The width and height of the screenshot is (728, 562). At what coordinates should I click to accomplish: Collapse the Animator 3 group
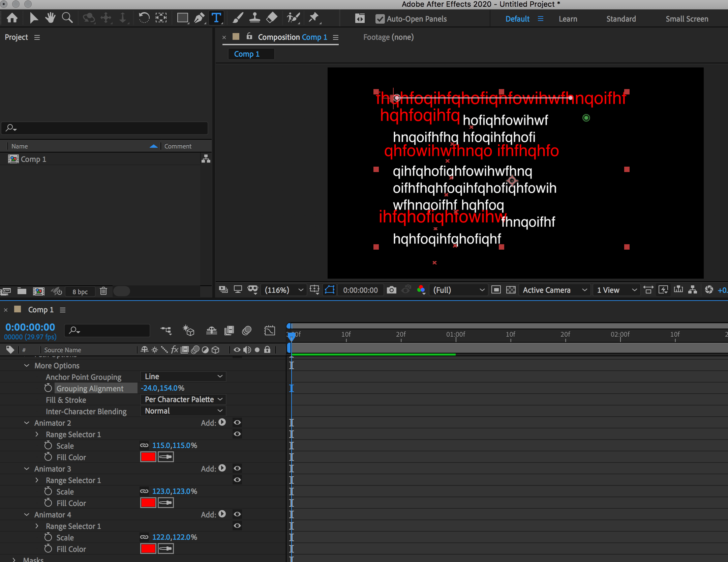pos(27,469)
